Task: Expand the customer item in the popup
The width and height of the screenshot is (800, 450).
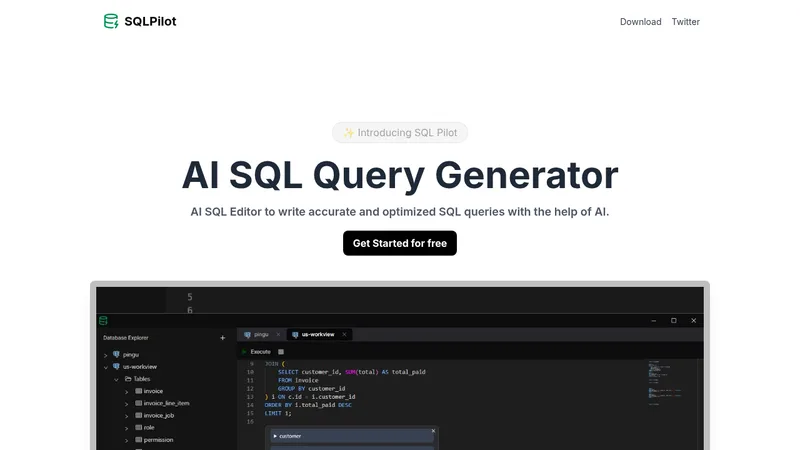Action: [275, 436]
